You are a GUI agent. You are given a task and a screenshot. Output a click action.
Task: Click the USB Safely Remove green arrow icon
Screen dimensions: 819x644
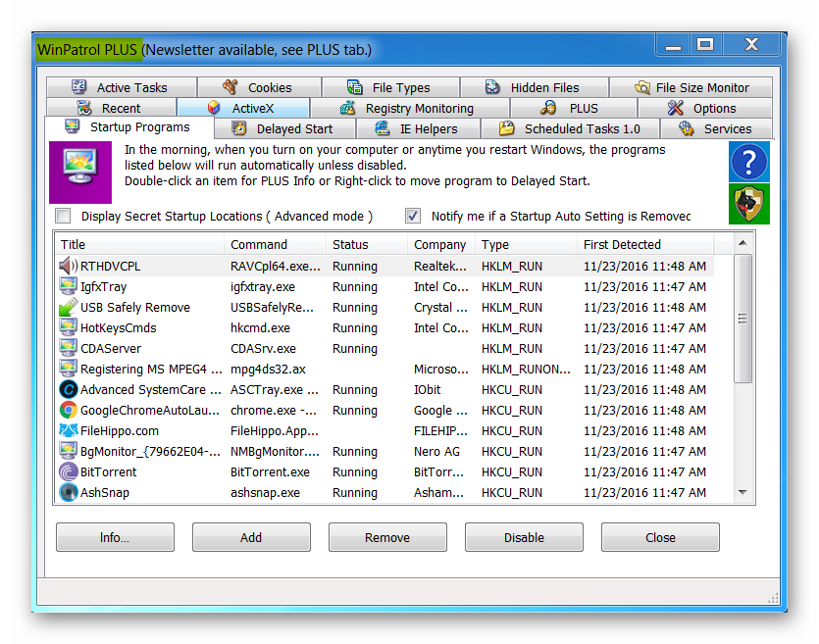tap(69, 308)
